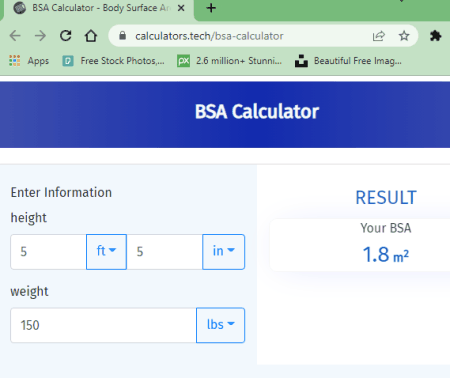The image size is (450, 378).
Task: Click the Enter Information label
Action: 61,192
